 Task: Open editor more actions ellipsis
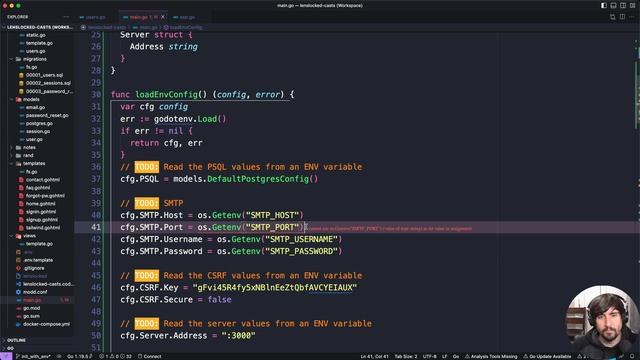pyautogui.click(x=631, y=17)
